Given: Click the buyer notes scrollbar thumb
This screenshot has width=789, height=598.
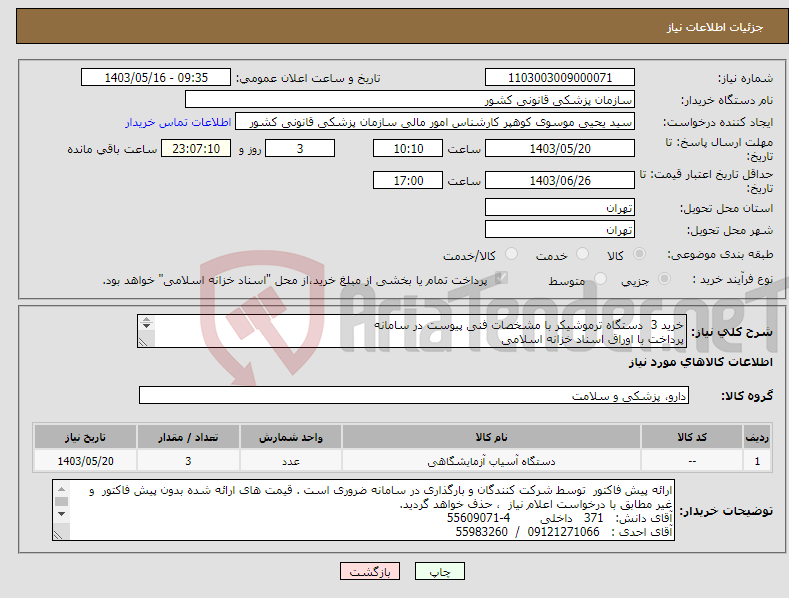Looking at the screenshot, I should pyautogui.click(x=61, y=501).
